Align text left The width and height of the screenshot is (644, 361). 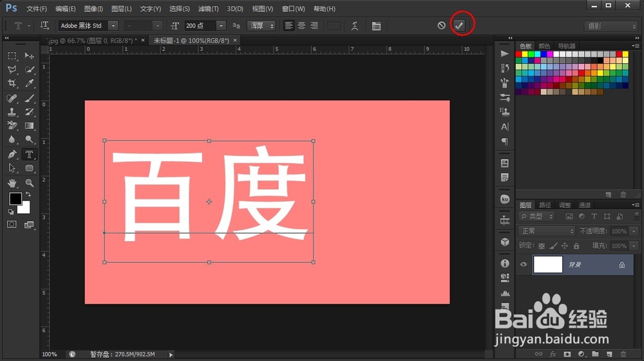(x=289, y=26)
